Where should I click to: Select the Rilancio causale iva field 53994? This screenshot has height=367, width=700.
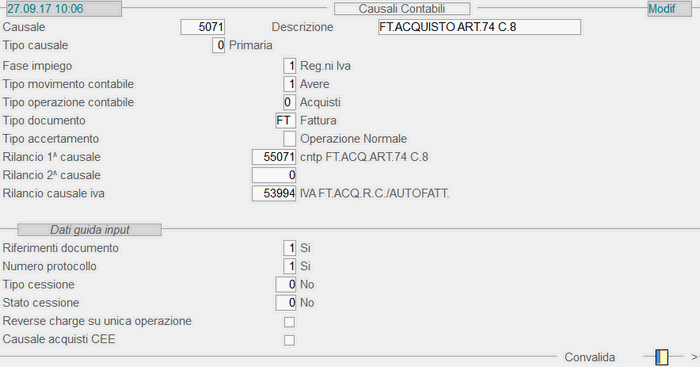point(274,193)
